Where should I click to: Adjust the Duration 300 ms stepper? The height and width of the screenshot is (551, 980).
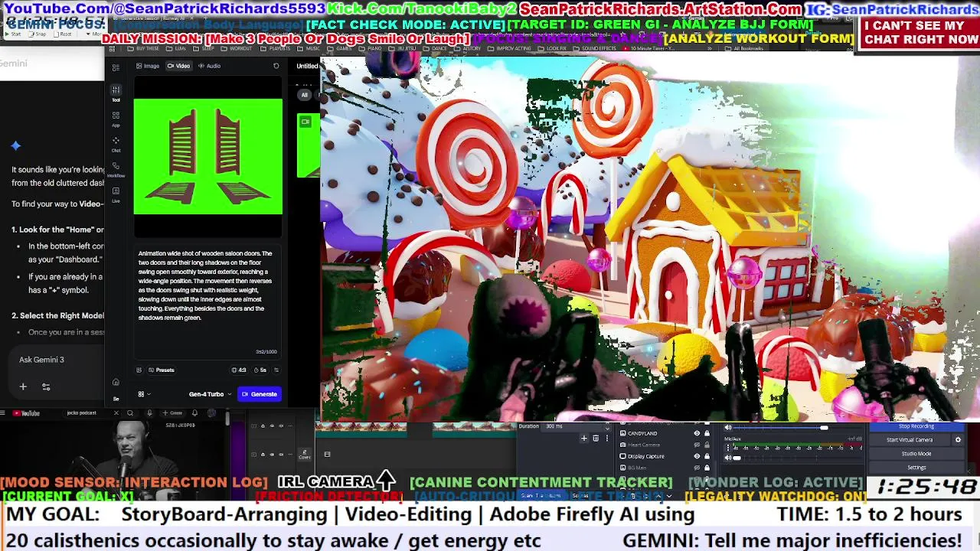tap(606, 427)
